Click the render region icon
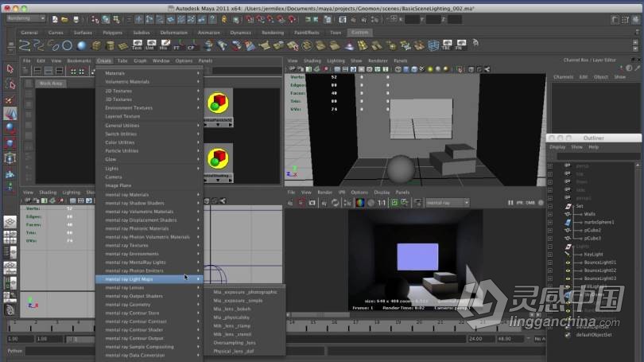 coord(301,203)
